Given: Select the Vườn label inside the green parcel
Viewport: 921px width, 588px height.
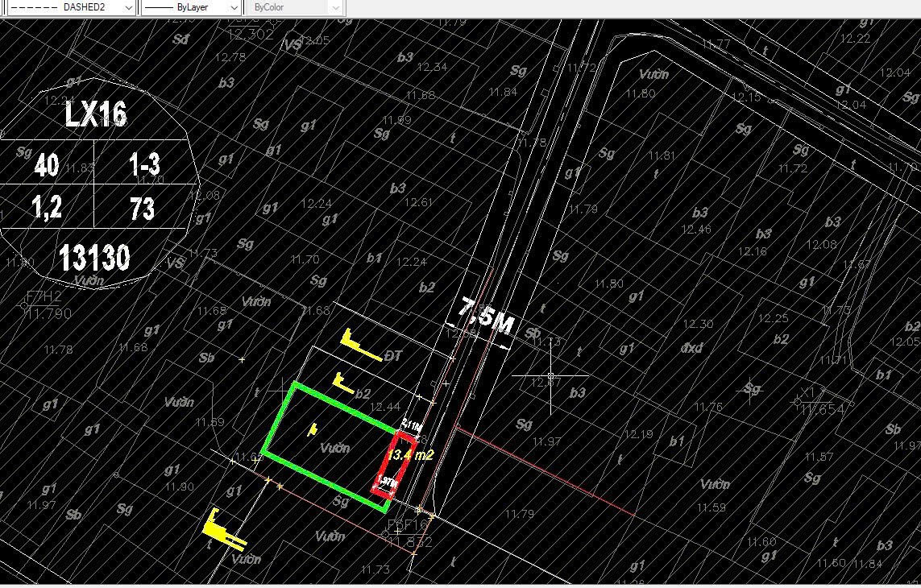Looking at the screenshot, I should (x=334, y=448).
